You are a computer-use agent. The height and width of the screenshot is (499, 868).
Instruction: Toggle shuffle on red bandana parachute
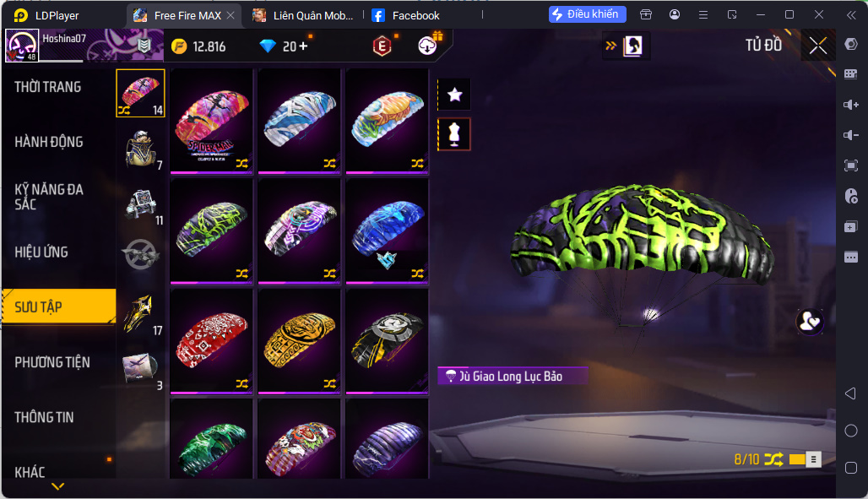[x=242, y=383]
